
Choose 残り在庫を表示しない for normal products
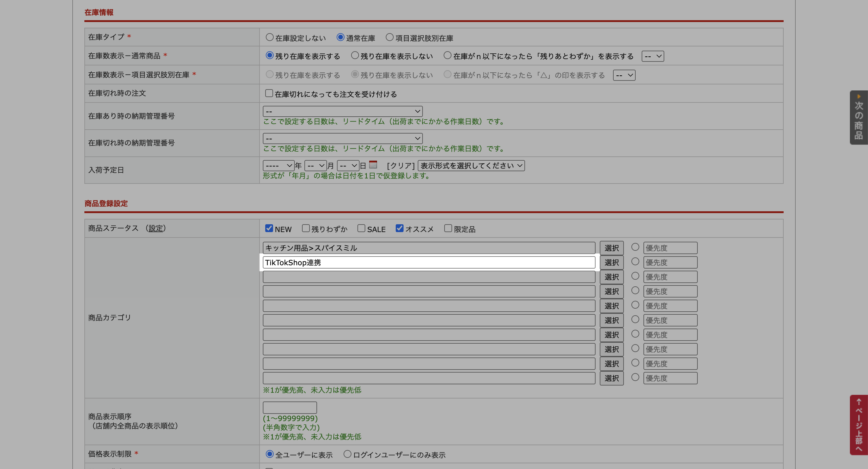coord(355,55)
